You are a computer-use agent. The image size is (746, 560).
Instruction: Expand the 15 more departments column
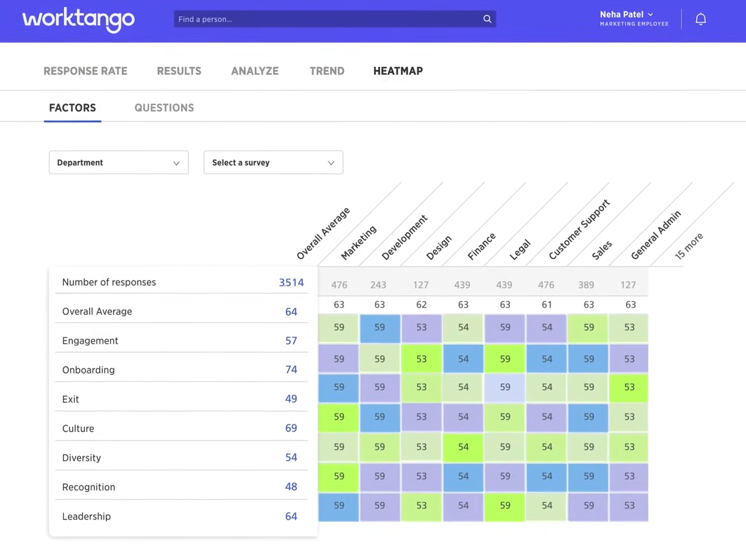pos(689,244)
